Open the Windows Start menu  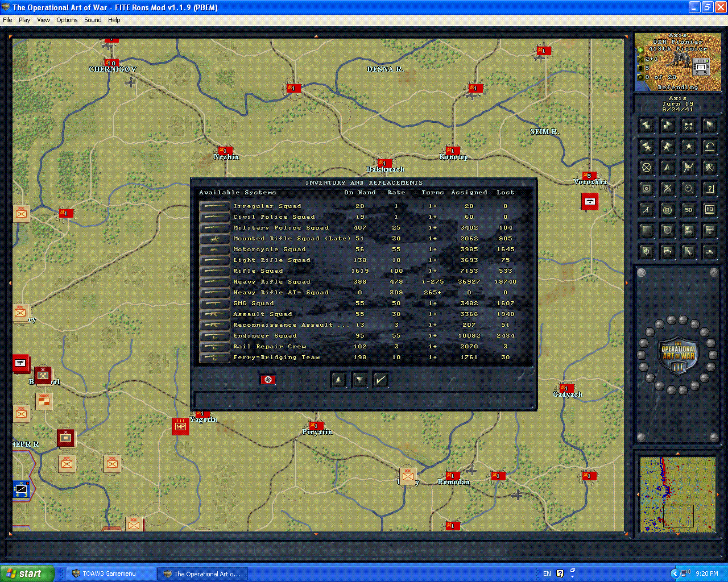click(27, 573)
